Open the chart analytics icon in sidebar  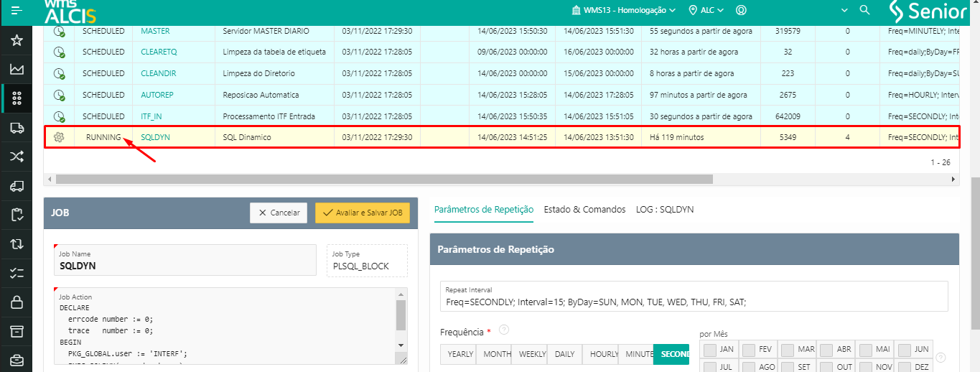(x=16, y=70)
